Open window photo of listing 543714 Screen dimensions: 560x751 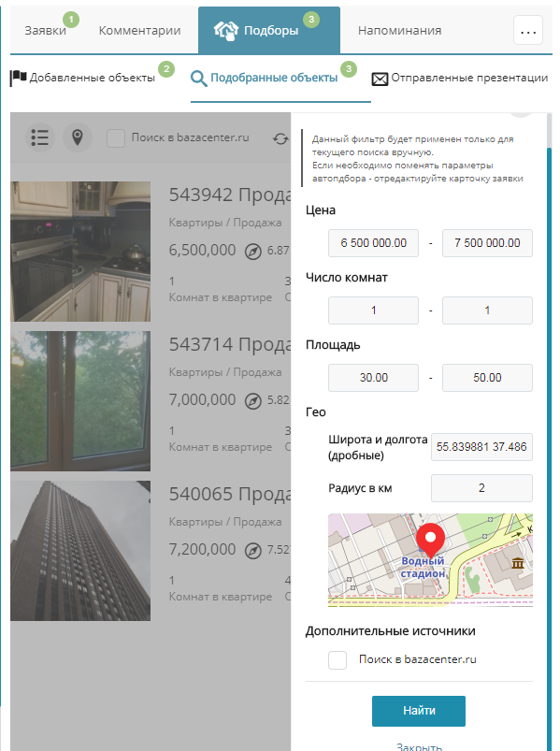(80, 401)
